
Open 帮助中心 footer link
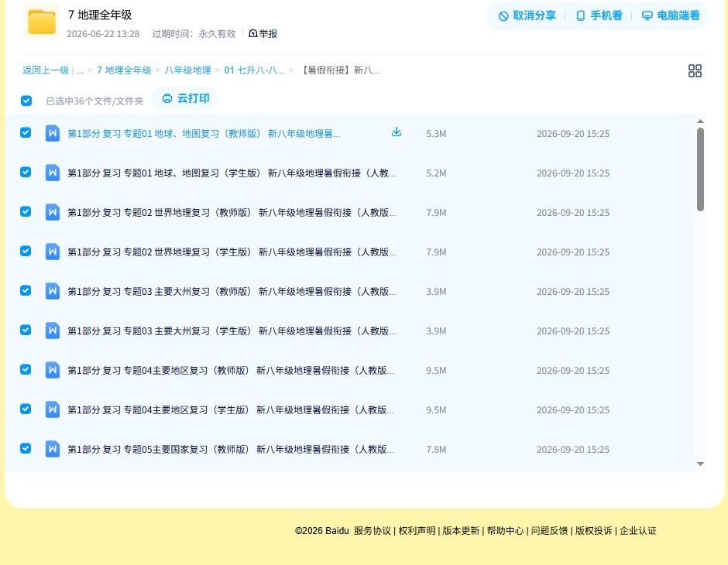pyautogui.click(x=505, y=531)
